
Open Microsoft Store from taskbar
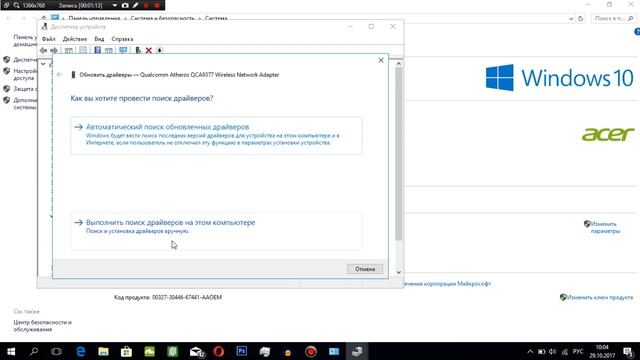pos(126,351)
